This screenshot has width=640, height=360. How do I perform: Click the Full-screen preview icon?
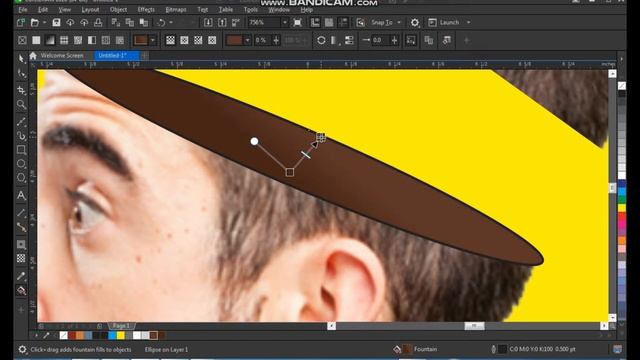click(298, 22)
